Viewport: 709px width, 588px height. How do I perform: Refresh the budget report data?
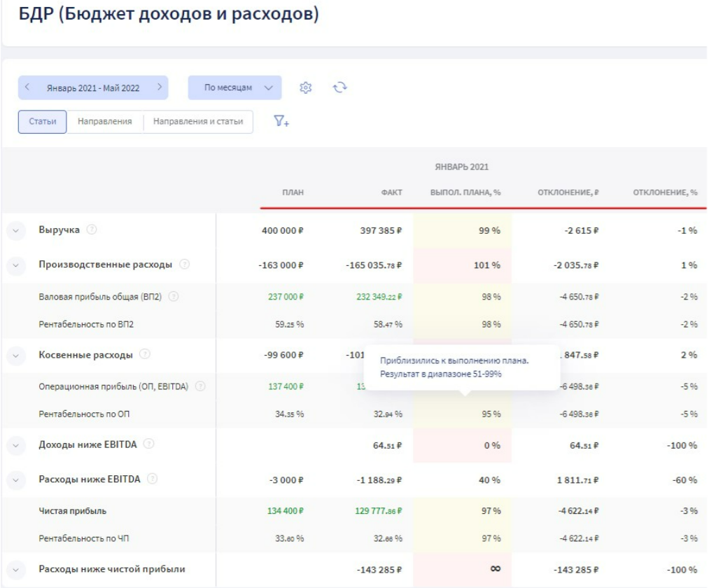[340, 87]
